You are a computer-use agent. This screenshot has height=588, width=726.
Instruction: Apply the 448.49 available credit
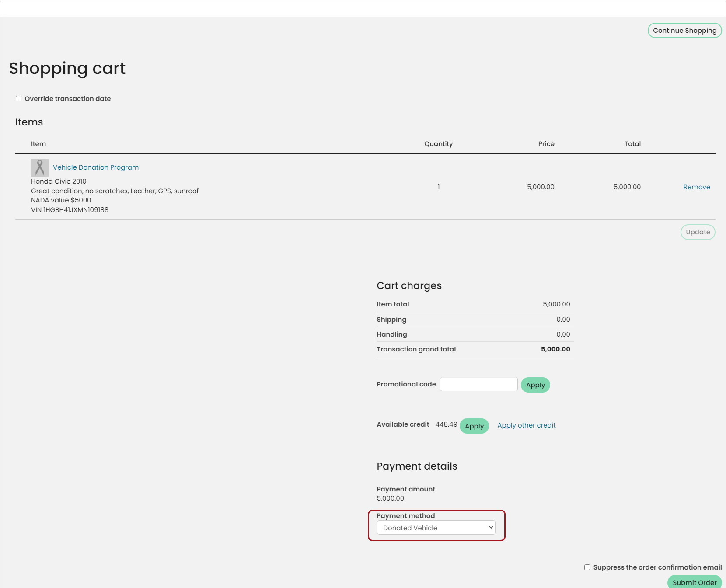pos(474,426)
